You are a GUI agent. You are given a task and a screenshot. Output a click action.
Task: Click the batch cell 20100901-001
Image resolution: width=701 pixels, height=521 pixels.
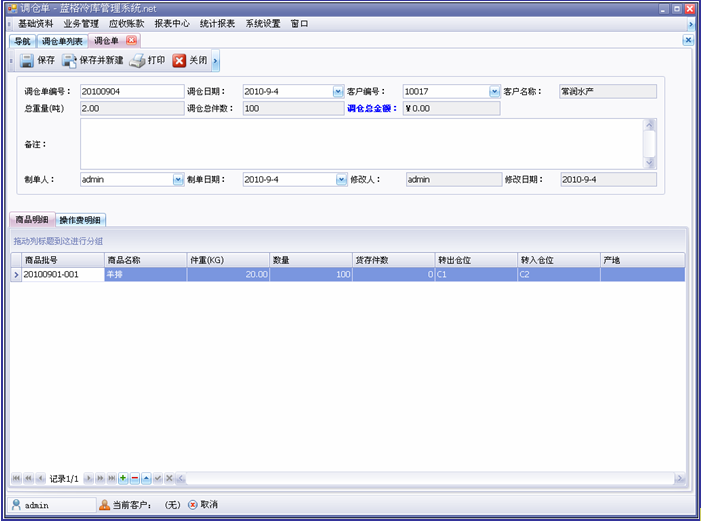coord(63,274)
